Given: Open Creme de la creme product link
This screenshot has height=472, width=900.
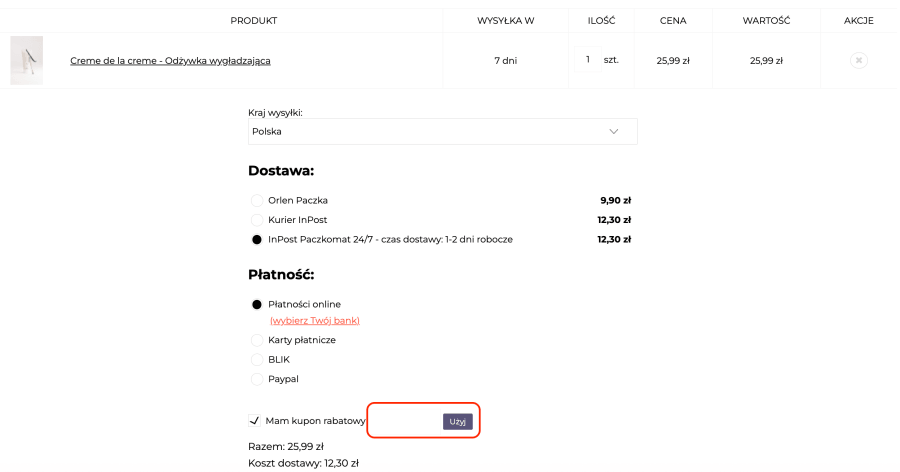Looking at the screenshot, I should click(170, 61).
